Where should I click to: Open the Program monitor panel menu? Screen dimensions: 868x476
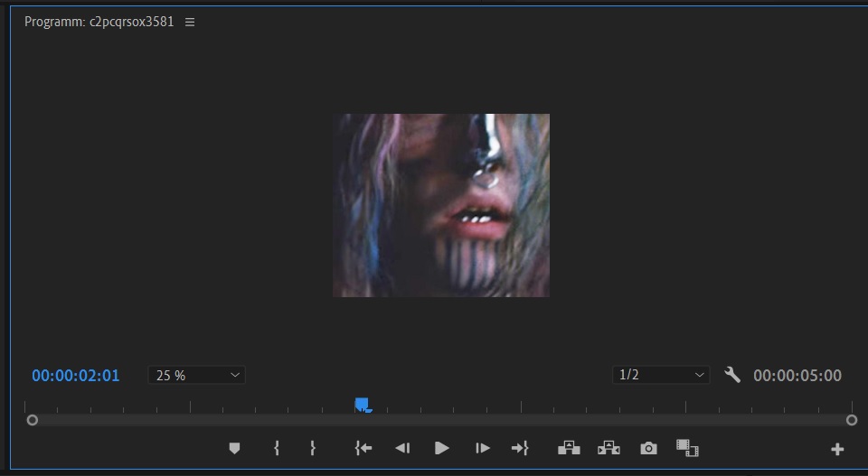click(190, 22)
